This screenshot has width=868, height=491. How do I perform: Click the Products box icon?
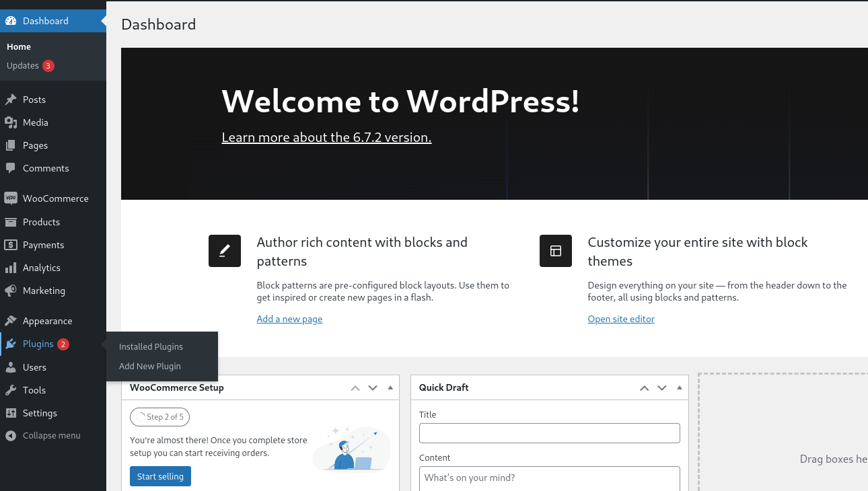coord(11,222)
